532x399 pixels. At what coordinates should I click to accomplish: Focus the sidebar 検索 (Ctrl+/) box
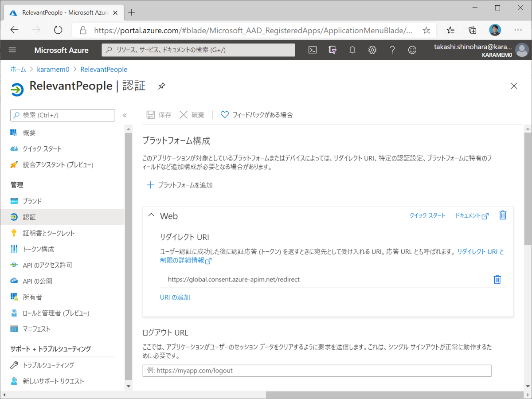coord(63,115)
